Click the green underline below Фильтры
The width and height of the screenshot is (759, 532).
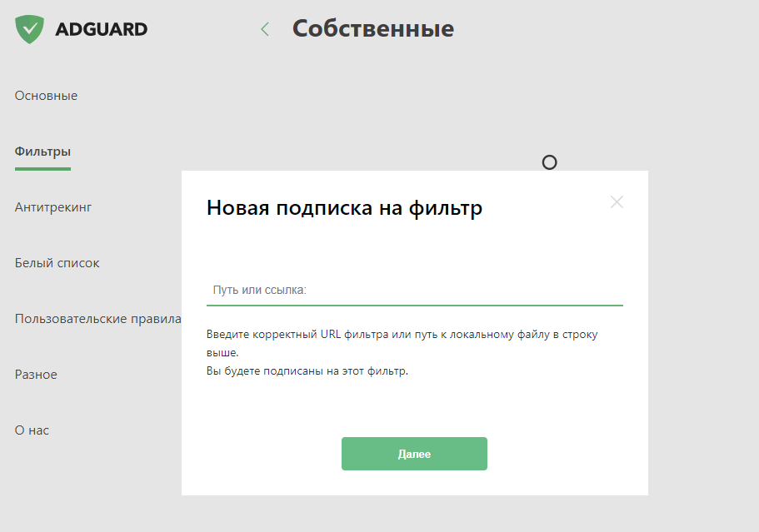42,169
